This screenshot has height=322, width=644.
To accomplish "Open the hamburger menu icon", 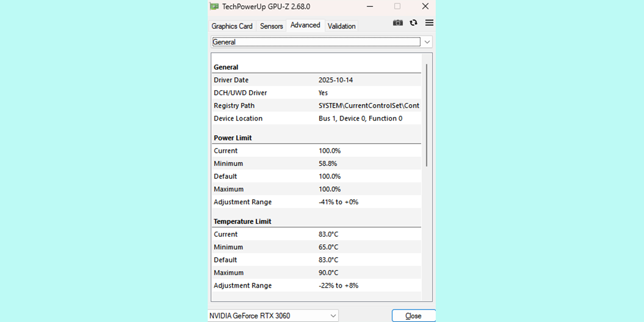I will point(429,23).
